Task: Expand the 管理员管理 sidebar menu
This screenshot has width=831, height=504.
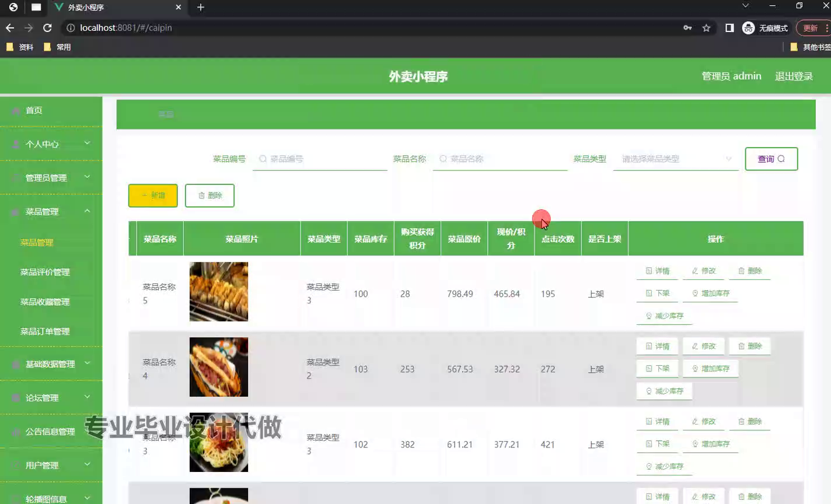Action: (51, 178)
